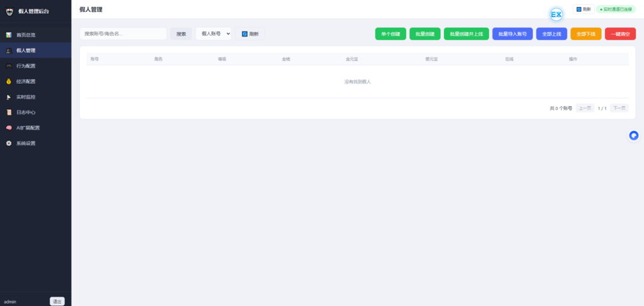The height and width of the screenshot is (306, 644).
Task: Click the refresh icon beside the account dropdown
Action: 245,34
